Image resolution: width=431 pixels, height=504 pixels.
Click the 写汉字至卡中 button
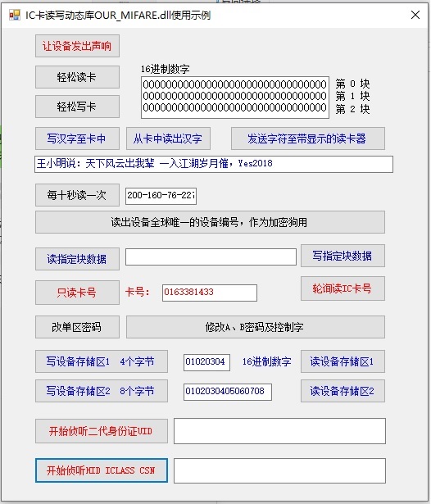click(77, 138)
